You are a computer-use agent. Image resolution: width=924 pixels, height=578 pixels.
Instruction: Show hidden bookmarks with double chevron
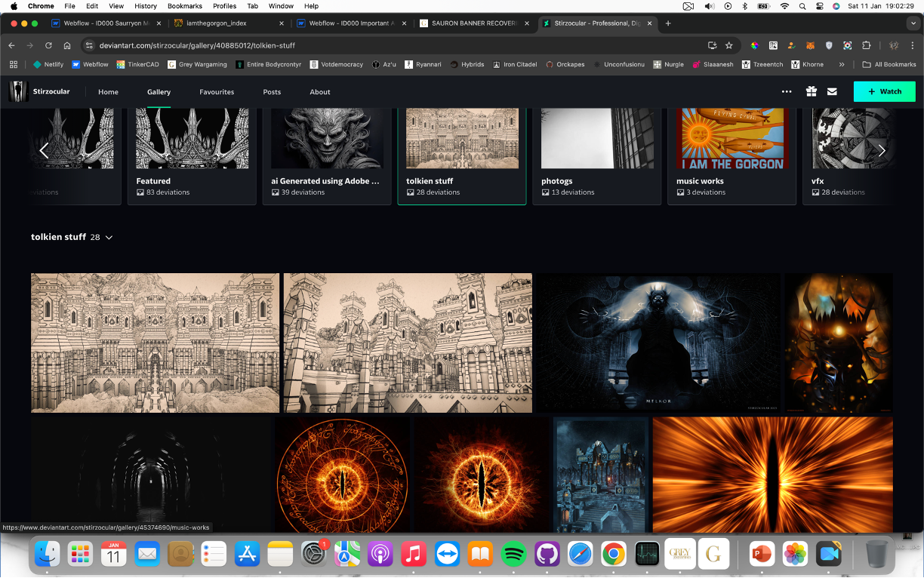click(x=842, y=64)
